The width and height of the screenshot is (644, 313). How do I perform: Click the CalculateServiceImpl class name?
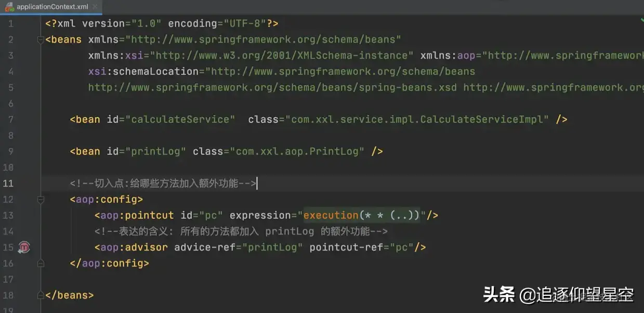[x=482, y=120]
